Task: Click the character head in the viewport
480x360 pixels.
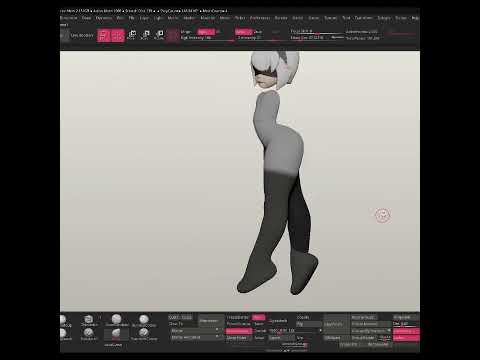Action: [x=274, y=70]
